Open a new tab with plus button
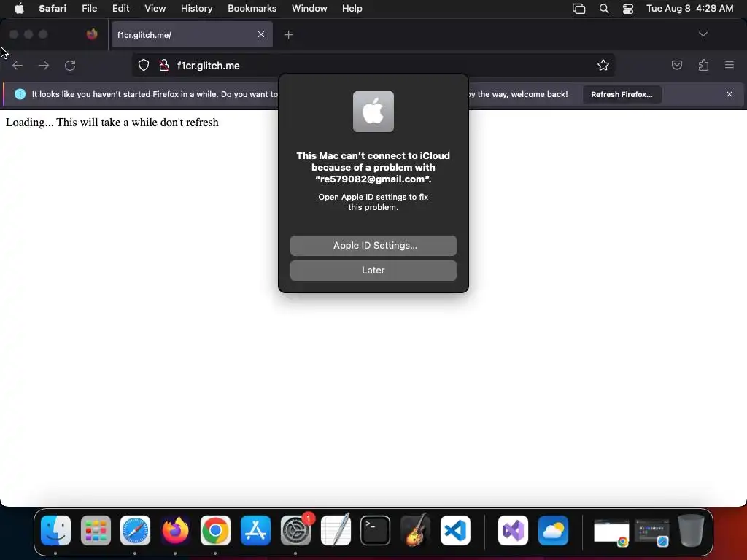Image resolution: width=747 pixels, height=560 pixels. point(288,35)
